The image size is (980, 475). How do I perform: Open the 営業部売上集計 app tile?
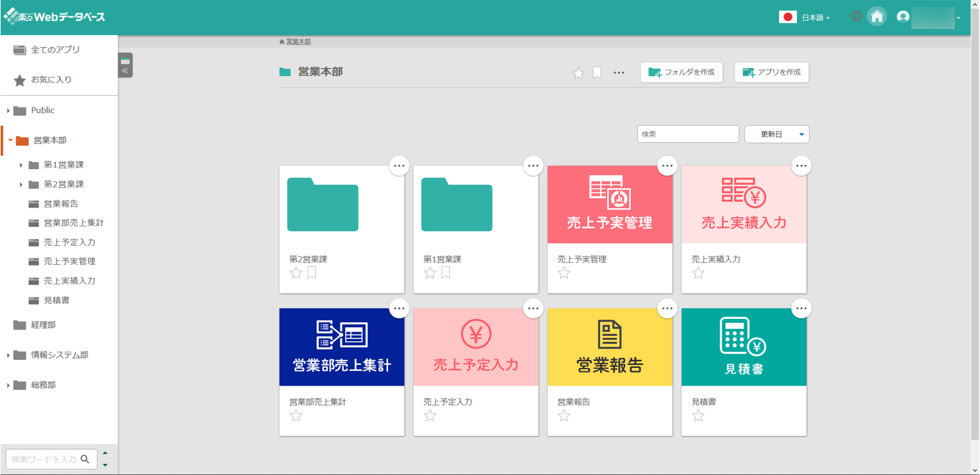tap(341, 346)
